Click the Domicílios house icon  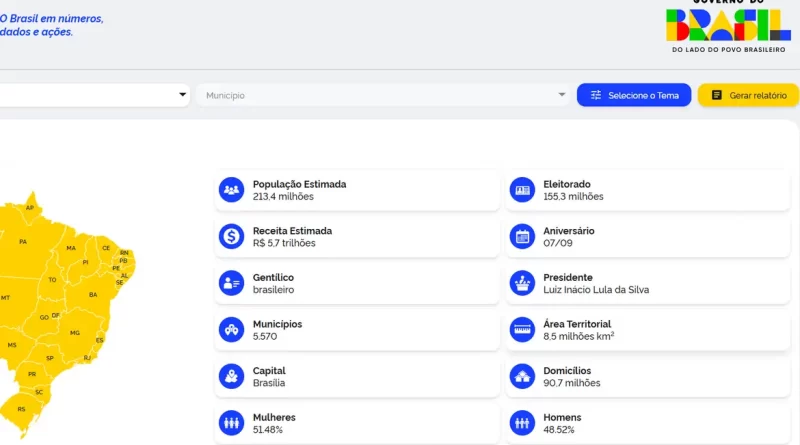pyautogui.click(x=522, y=377)
